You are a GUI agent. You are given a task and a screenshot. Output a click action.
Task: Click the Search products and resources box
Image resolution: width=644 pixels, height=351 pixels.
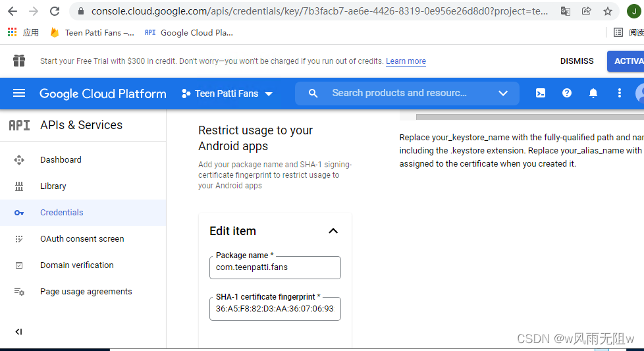[x=399, y=94]
